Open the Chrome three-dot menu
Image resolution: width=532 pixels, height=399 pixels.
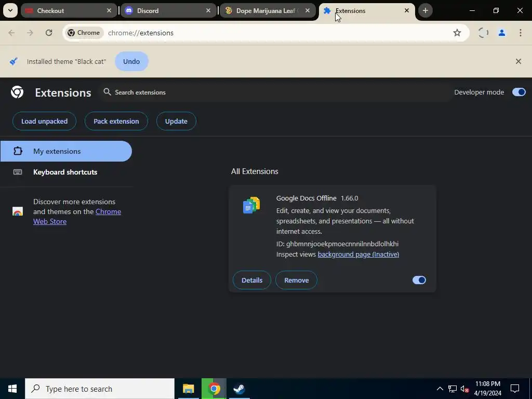point(521,33)
